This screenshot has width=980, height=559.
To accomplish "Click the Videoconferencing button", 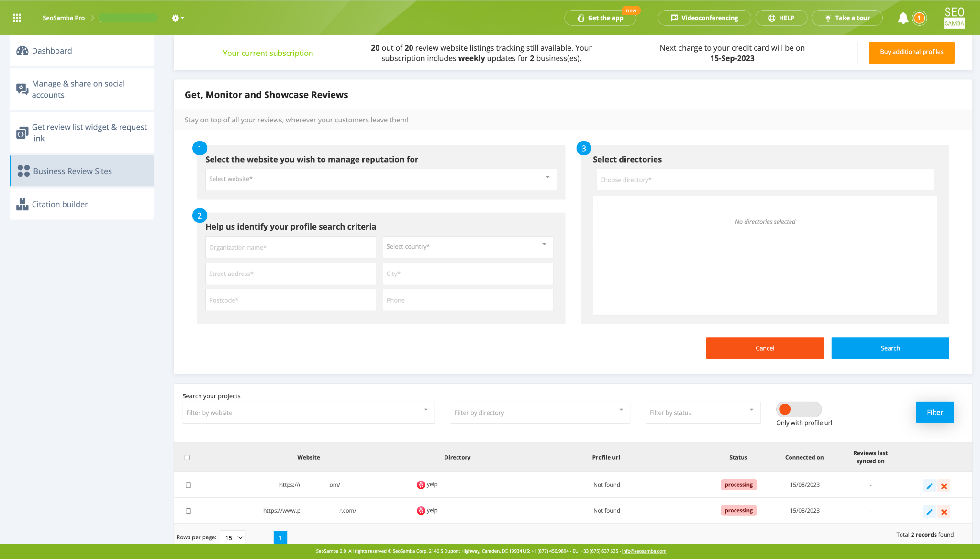I will tap(704, 18).
